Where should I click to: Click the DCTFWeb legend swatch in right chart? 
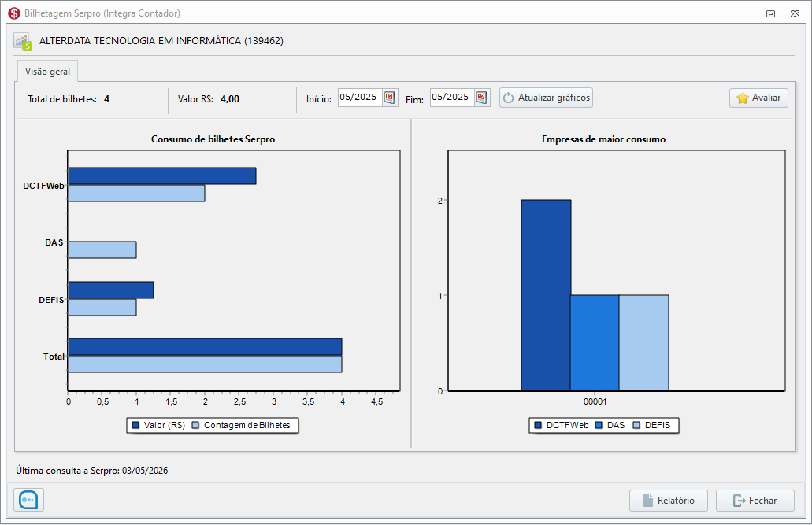coord(538,425)
